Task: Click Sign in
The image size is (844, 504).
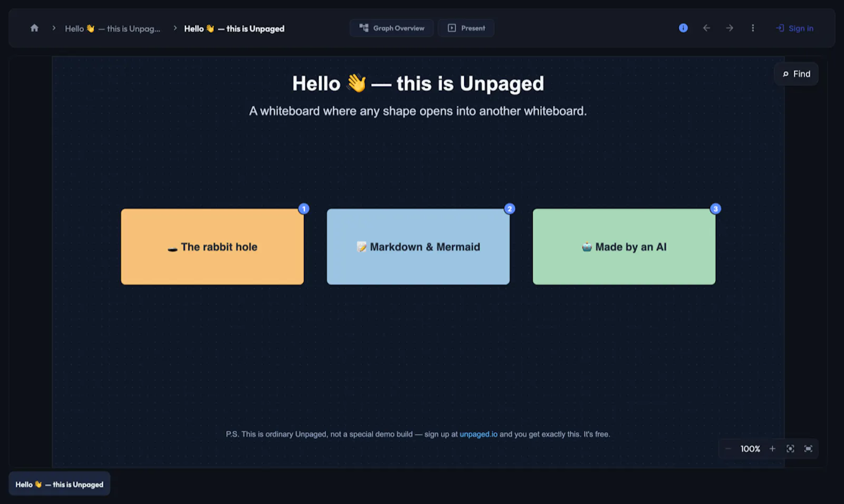Action: pyautogui.click(x=795, y=28)
